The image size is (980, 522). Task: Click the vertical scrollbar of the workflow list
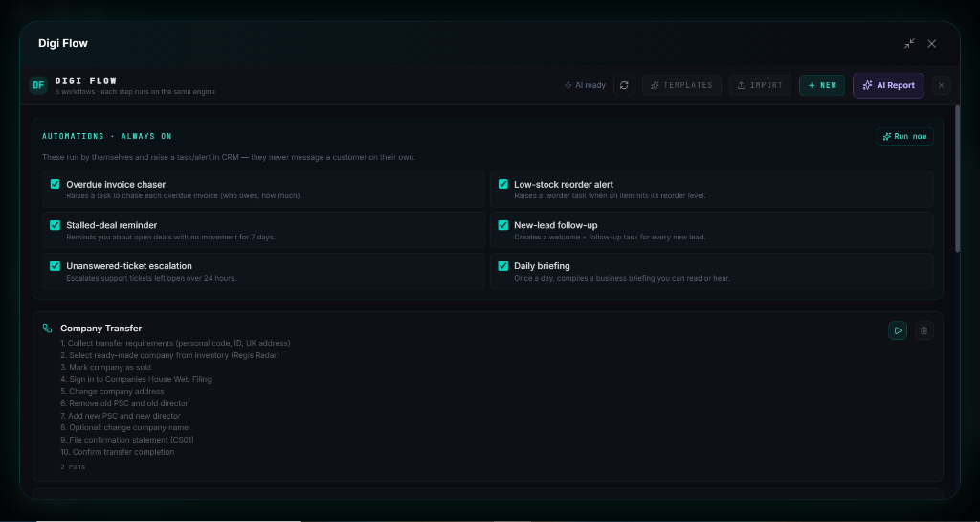[x=957, y=179]
